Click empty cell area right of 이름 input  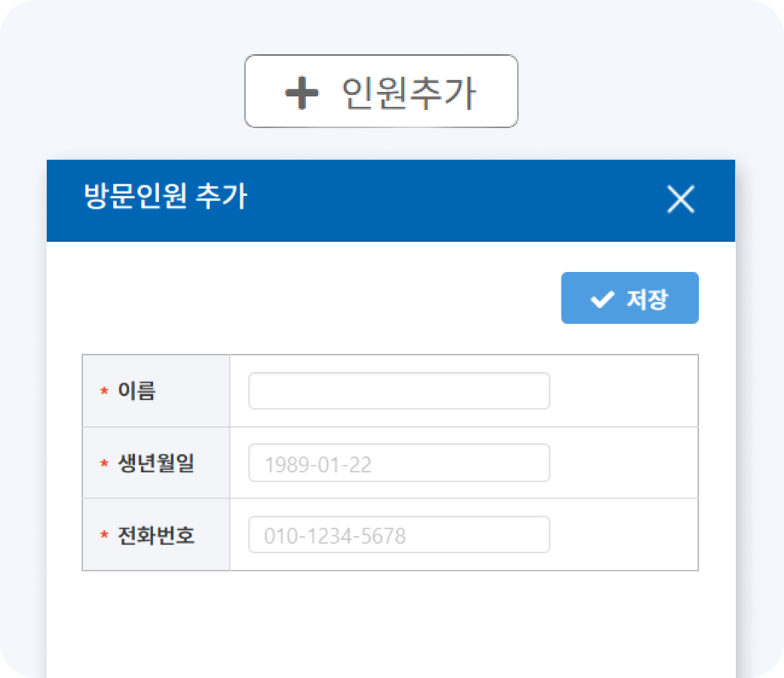[x=623, y=391]
